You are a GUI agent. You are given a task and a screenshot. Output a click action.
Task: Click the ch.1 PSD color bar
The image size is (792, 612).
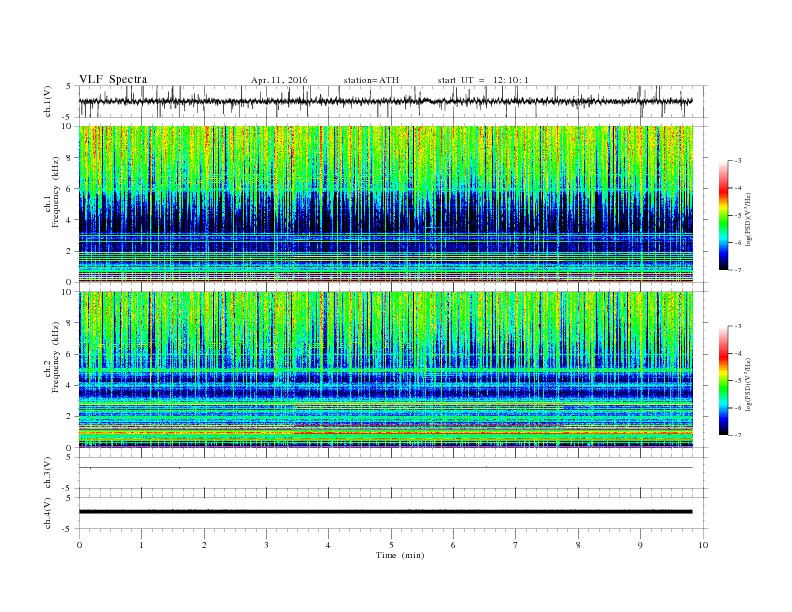coord(723,215)
